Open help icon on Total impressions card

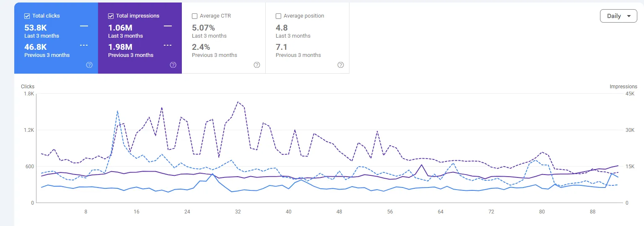pyautogui.click(x=173, y=65)
